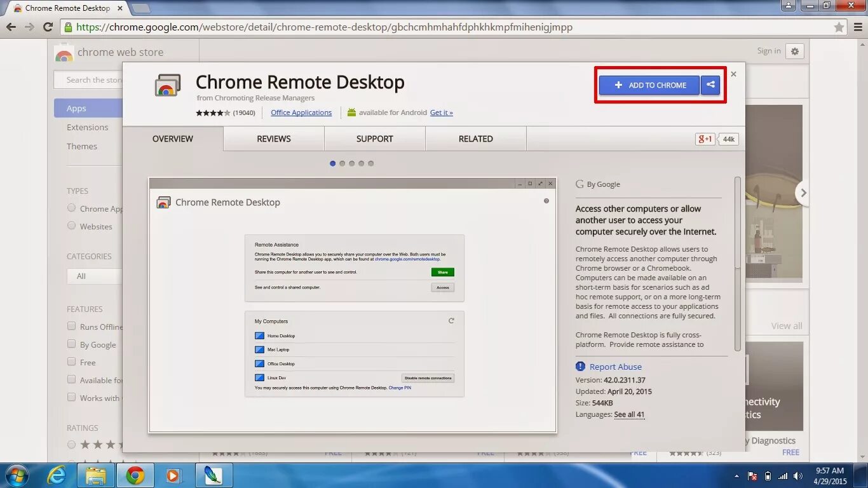
Task: Click the description panel scrollbar
Action: 737,263
